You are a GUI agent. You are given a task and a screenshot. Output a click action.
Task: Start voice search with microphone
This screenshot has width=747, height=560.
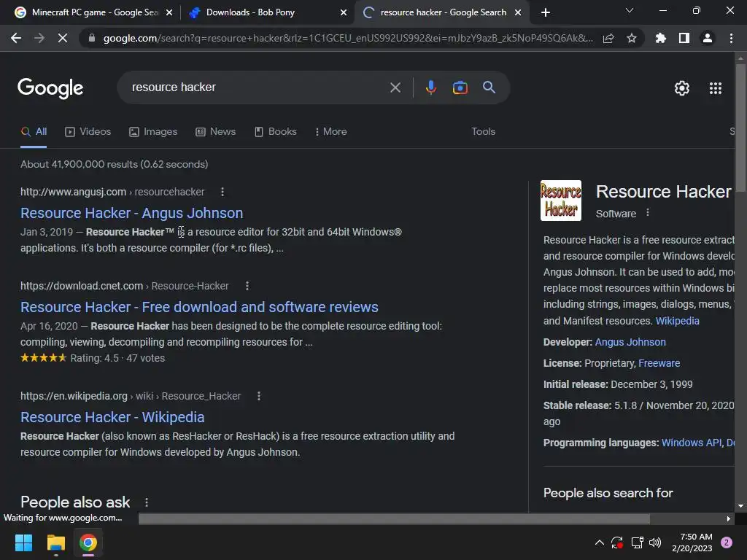click(430, 87)
